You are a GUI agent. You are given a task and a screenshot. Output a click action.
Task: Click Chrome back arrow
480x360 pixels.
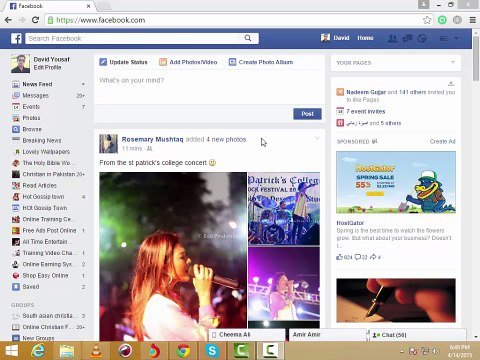click(x=8, y=20)
